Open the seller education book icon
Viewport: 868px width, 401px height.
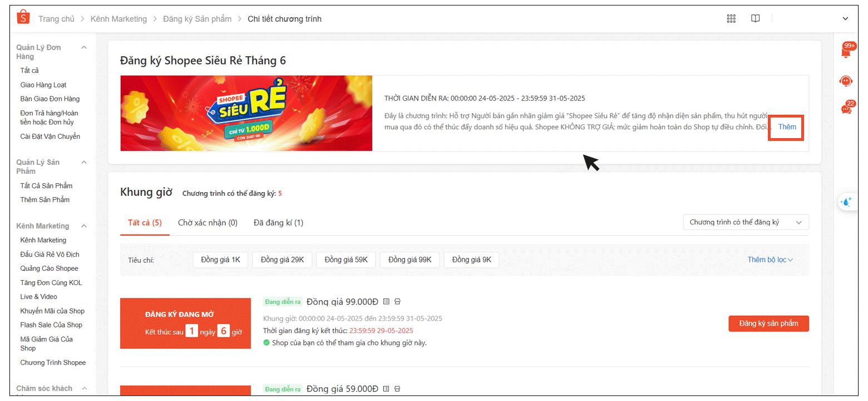click(x=755, y=19)
